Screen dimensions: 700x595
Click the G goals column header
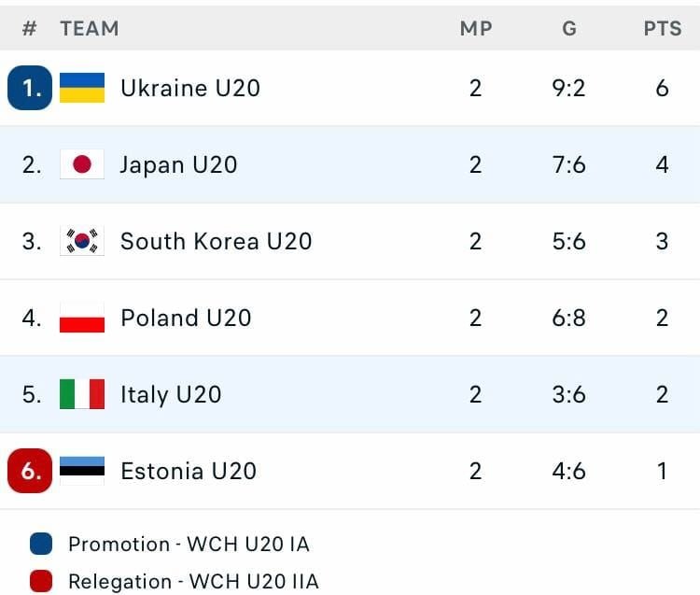point(569,28)
